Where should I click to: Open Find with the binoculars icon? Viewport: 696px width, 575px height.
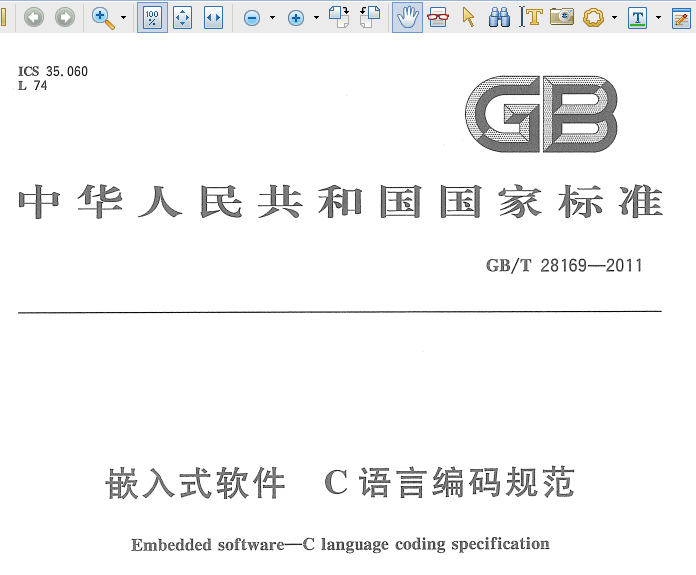[499, 17]
